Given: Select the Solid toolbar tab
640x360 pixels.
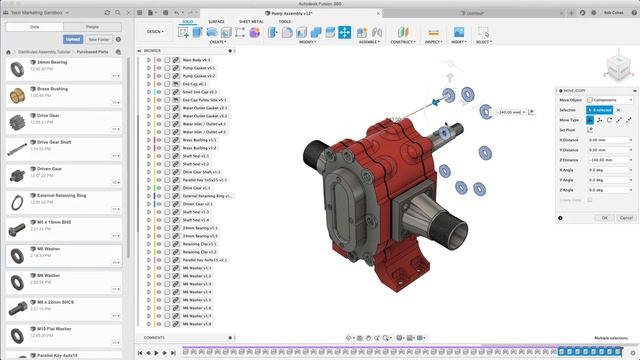Looking at the screenshot, I should pyautogui.click(x=188, y=22).
